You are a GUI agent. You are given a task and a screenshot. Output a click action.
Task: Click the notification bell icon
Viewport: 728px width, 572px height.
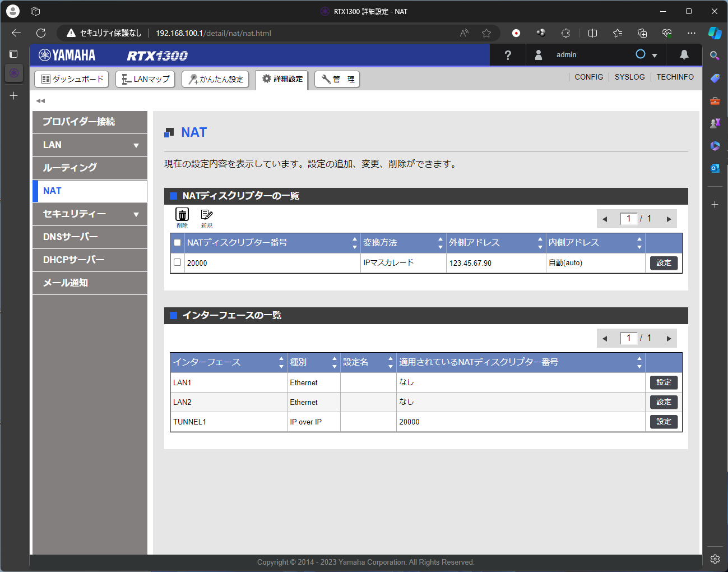coord(684,55)
